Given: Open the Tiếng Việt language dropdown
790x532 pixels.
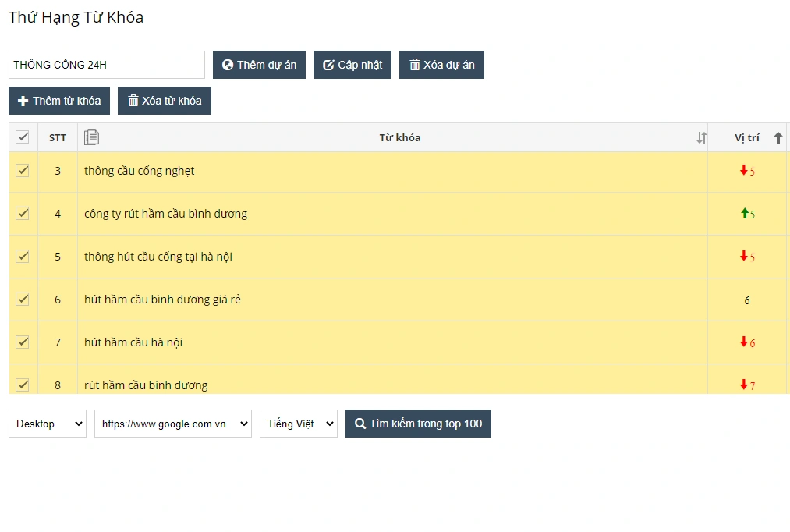Looking at the screenshot, I should click(299, 424).
